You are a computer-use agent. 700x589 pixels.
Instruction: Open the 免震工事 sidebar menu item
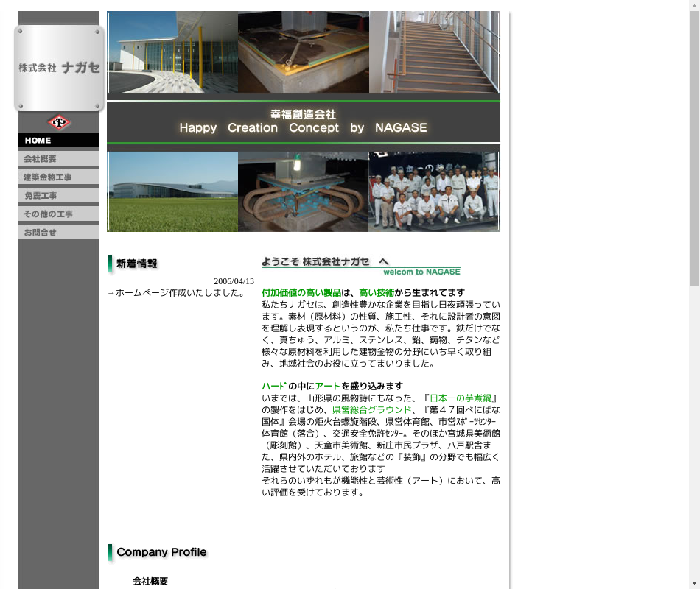(x=59, y=195)
